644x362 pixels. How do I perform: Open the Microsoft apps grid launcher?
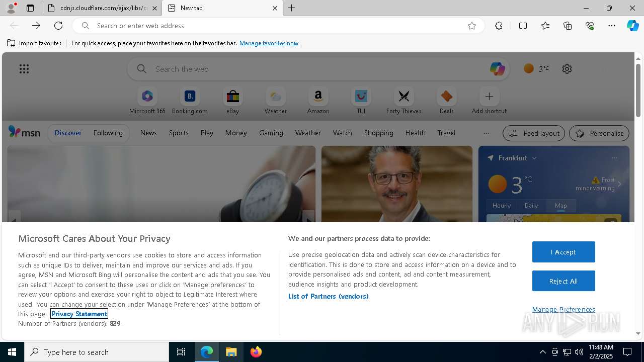click(x=24, y=69)
